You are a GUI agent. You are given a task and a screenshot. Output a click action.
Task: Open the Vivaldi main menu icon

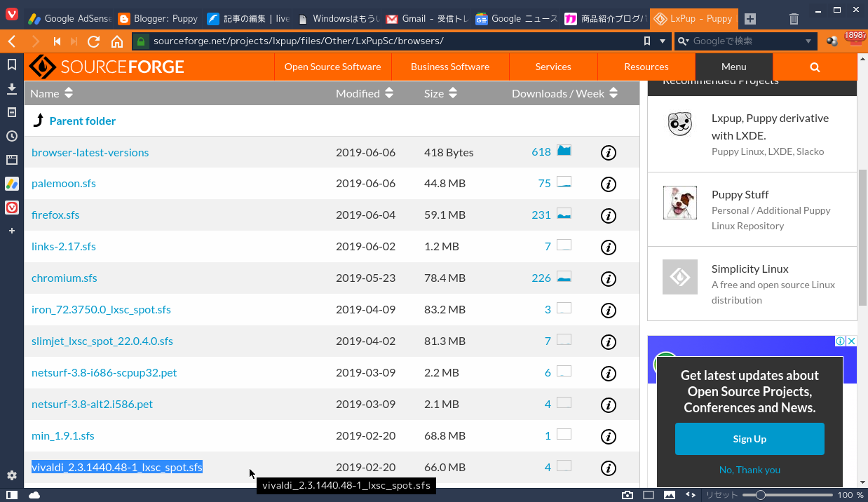(11, 15)
